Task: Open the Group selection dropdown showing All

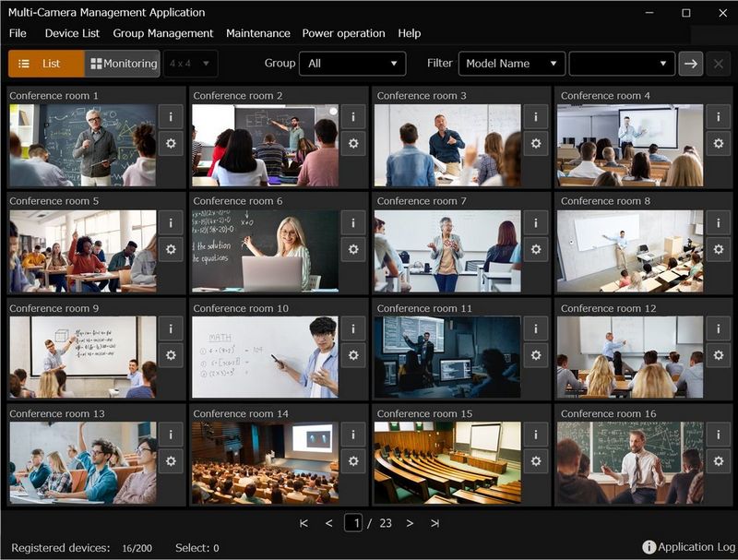Action: click(x=353, y=64)
